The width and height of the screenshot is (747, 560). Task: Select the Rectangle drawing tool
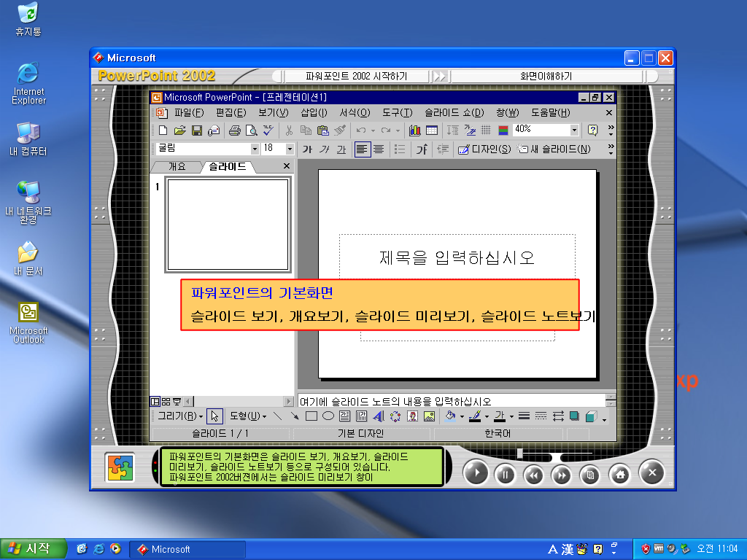click(x=311, y=416)
